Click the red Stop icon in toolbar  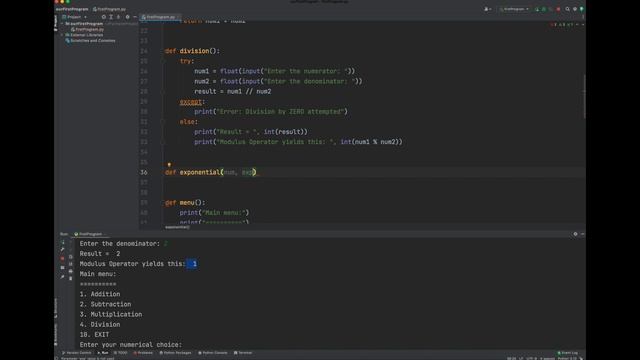[558, 9]
